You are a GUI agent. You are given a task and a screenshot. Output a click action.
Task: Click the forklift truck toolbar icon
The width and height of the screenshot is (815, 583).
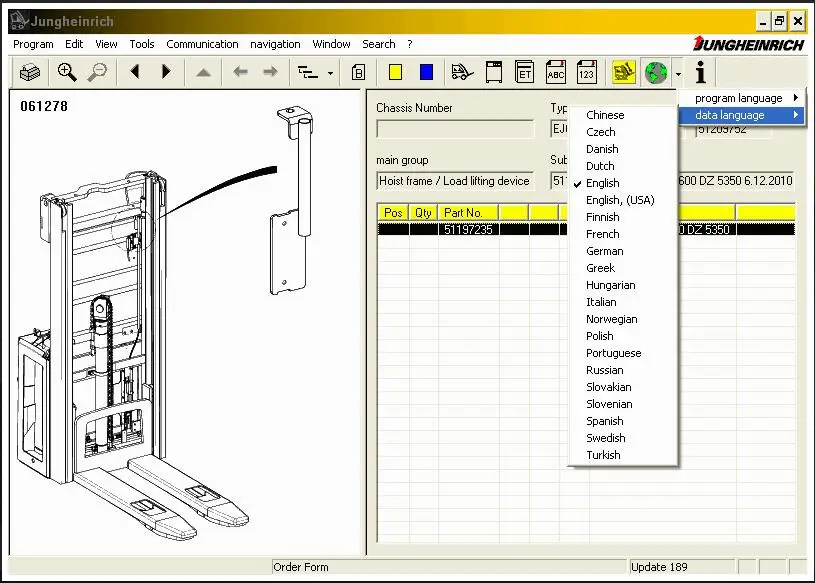(x=461, y=72)
